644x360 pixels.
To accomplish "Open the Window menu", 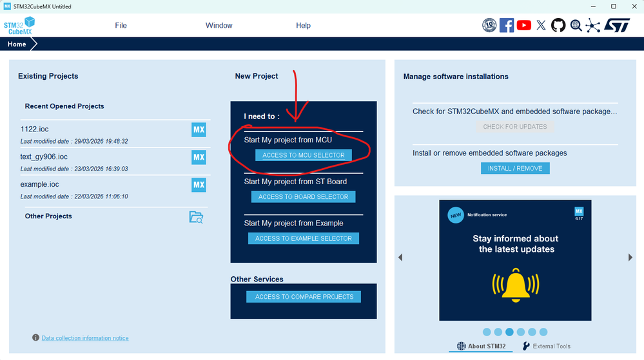I will [x=219, y=26].
